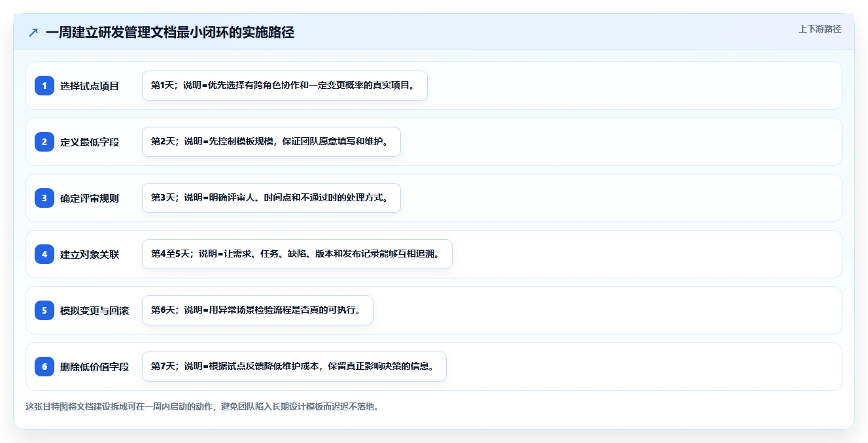Click the footer note starting 这张甘特图

pyautogui.click(x=202, y=406)
